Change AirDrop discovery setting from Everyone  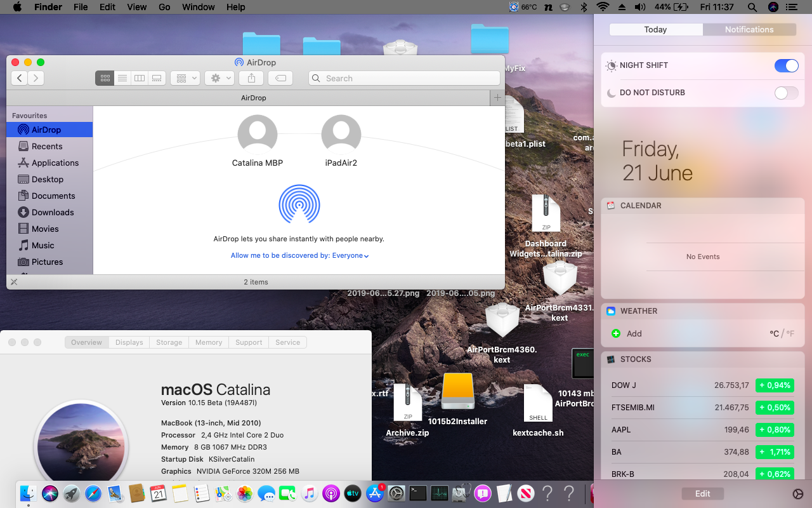click(x=350, y=255)
